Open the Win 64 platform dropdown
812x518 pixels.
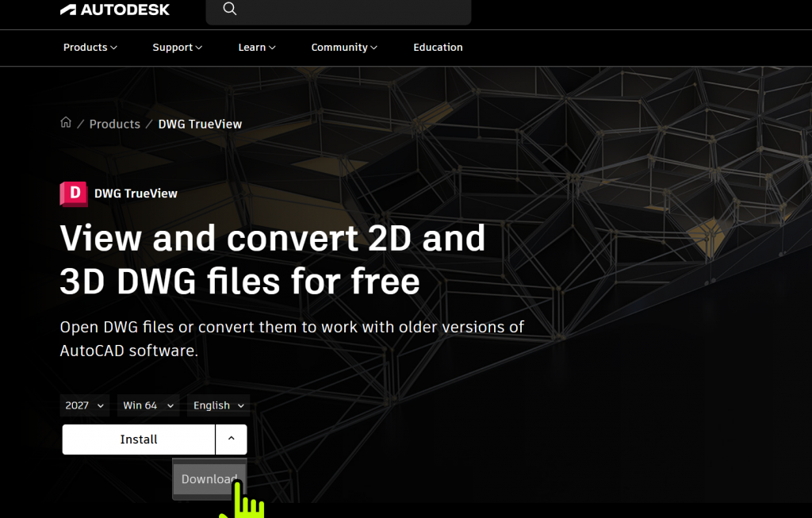point(148,405)
